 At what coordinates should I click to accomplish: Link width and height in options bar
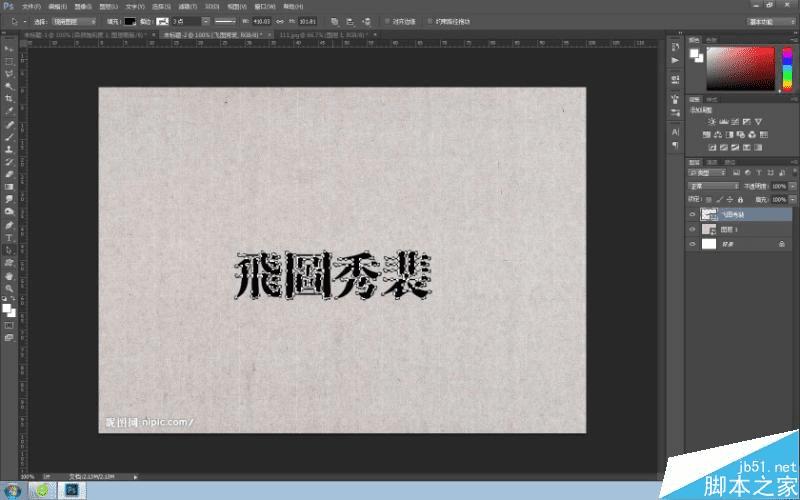[280, 21]
